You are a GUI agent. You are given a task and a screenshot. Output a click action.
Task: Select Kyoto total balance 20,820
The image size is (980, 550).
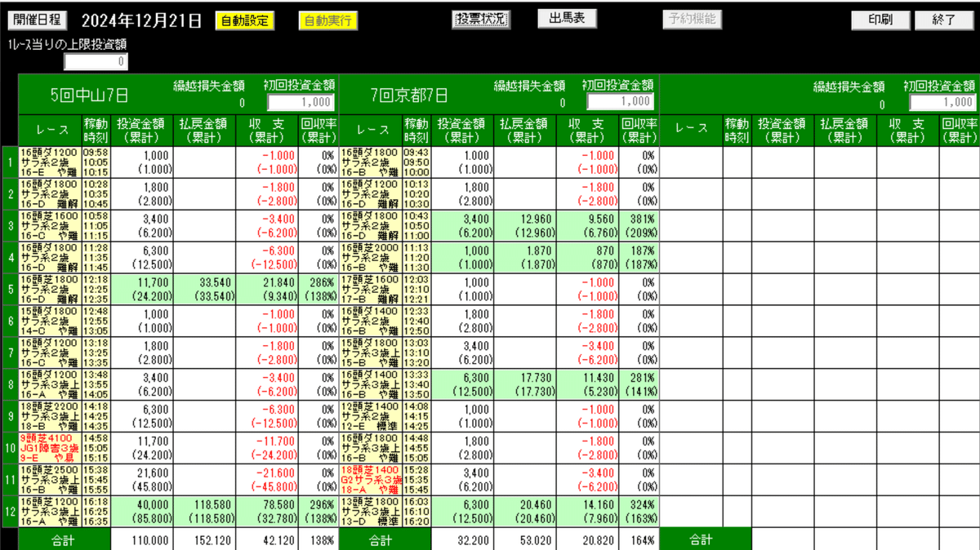tap(587, 539)
